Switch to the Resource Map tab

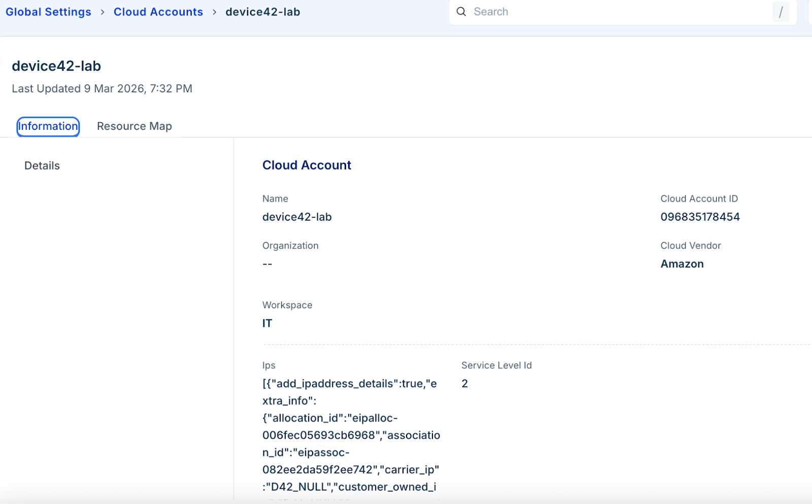coord(134,126)
